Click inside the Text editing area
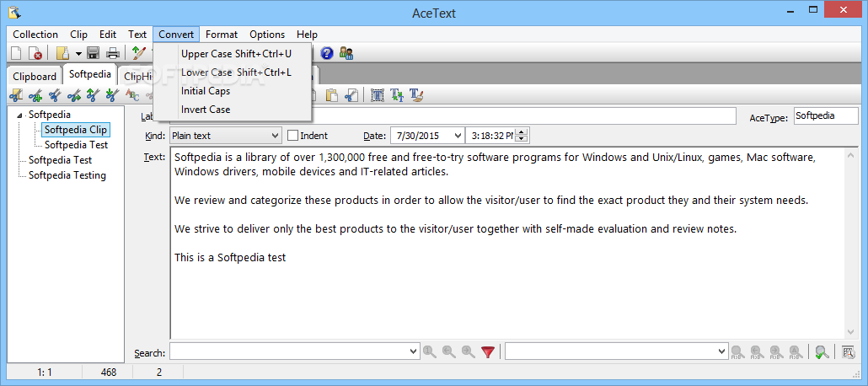Viewport: 868px width, 386px height. point(507,243)
